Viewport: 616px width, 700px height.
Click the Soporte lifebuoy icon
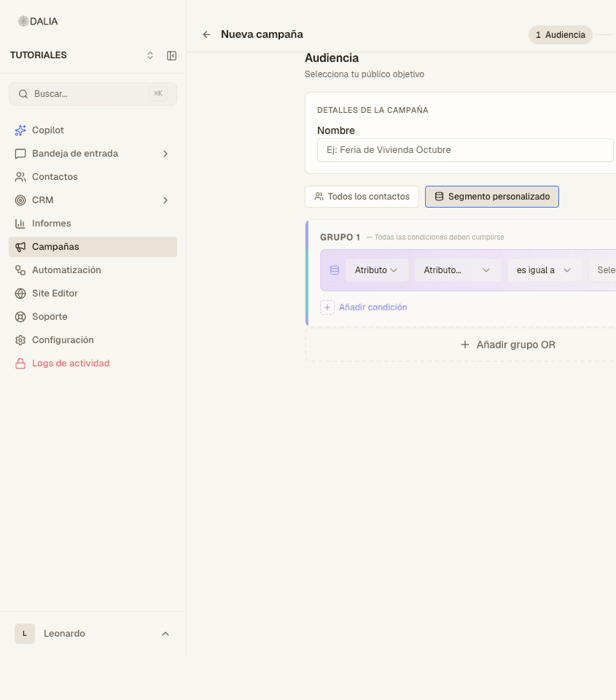tap(20, 317)
